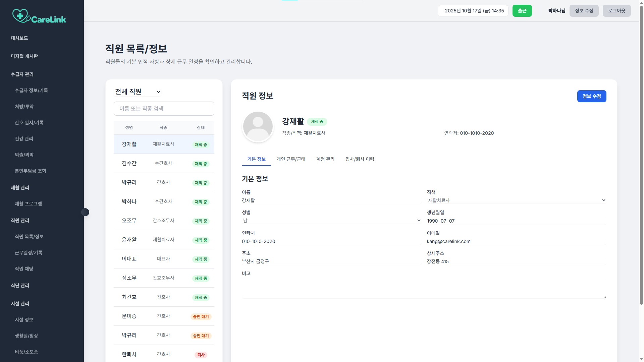Viewport: 644px width, 362px height.
Task: Click the 이메일 input field
Action: click(516, 241)
